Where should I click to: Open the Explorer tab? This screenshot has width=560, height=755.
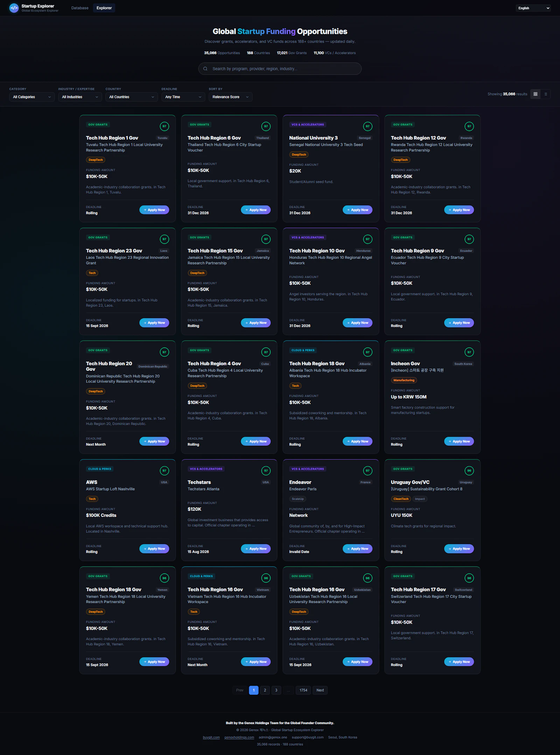[104, 8]
